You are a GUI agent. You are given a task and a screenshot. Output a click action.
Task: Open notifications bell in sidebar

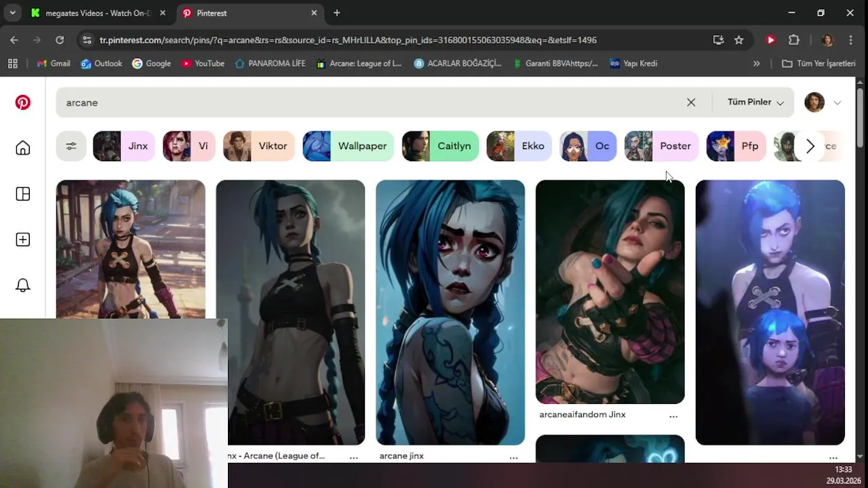23,285
